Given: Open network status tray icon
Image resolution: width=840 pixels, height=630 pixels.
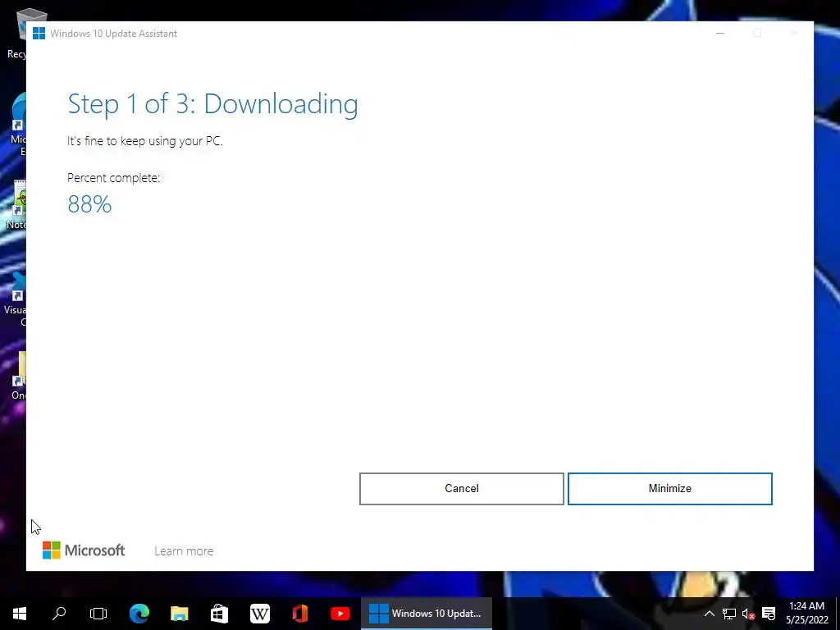Looking at the screenshot, I should pyautogui.click(x=729, y=614).
